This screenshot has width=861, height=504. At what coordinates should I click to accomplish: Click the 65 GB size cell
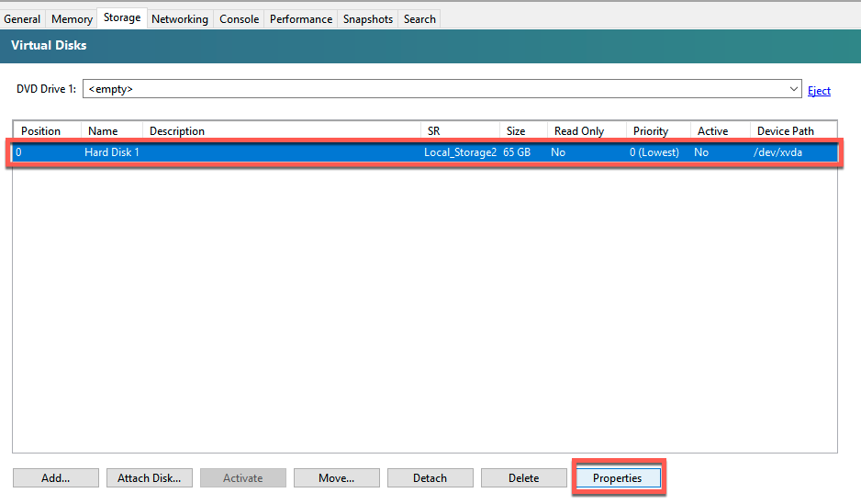[517, 152]
